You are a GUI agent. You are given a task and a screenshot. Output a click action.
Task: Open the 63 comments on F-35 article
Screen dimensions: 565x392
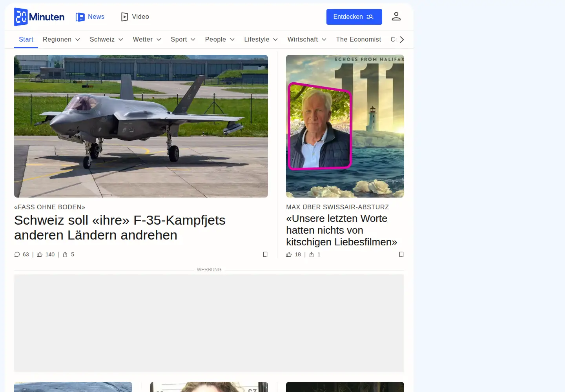pyautogui.click(x=22, y=254)
